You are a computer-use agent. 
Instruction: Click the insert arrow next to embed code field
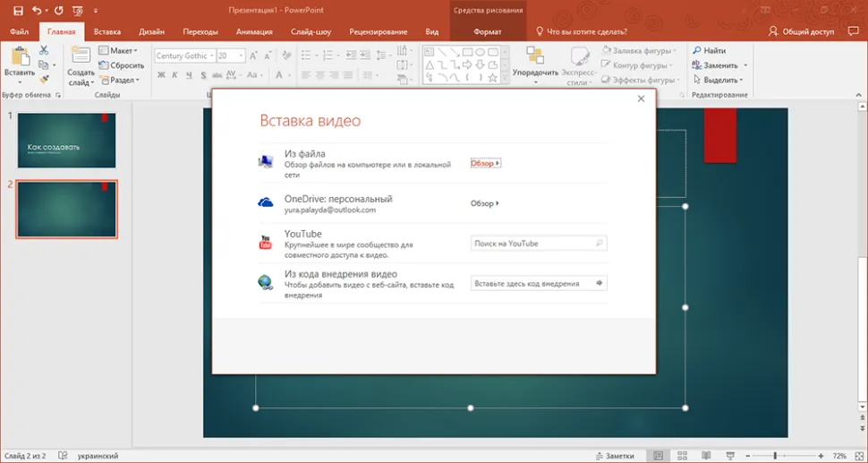coord(600,283)
